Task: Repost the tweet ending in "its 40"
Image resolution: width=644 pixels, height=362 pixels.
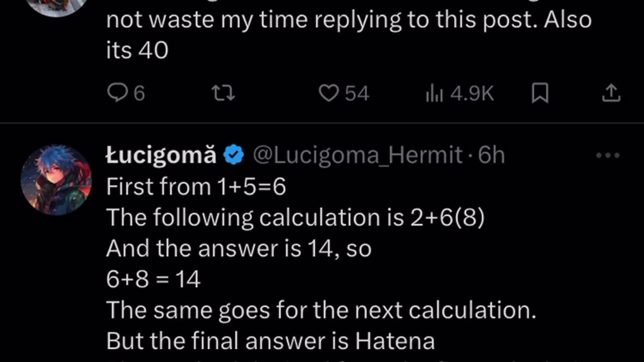Action: pyautogui.click(x=223, y=94)
